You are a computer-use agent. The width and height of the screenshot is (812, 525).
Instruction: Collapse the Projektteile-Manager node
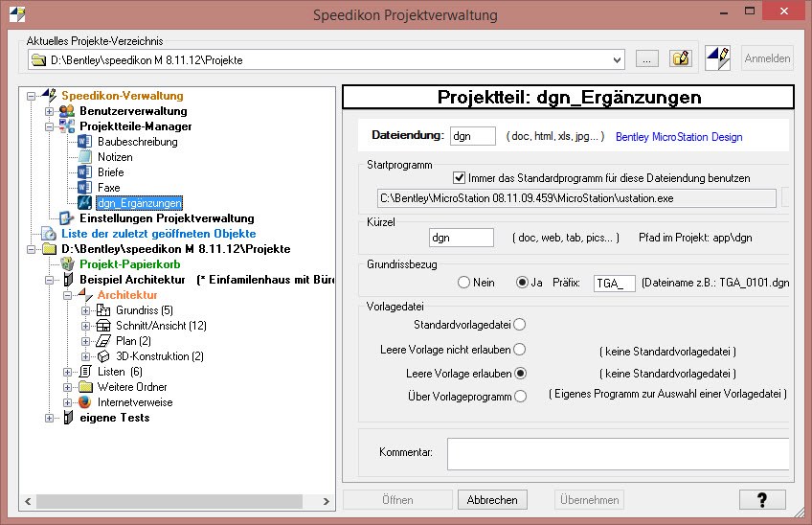(49, 126)
